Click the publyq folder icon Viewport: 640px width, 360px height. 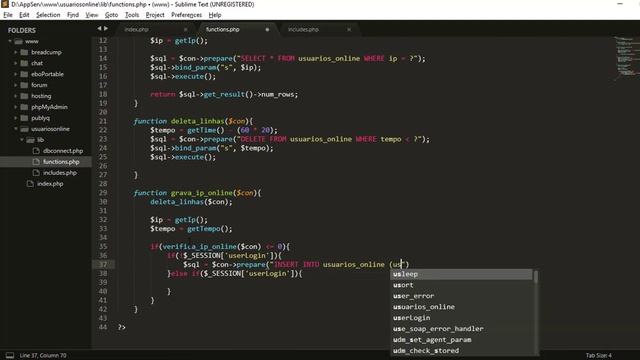[x=24, y=118]
